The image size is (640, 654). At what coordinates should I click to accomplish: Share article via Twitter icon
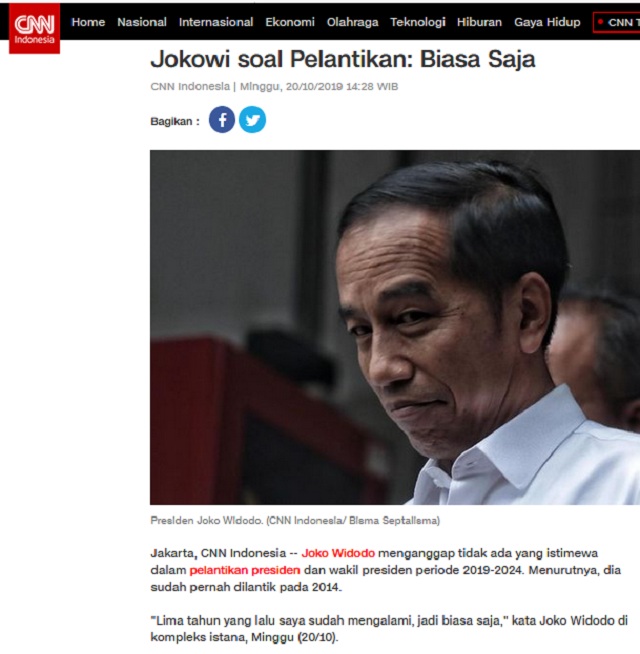click(252, 120)
